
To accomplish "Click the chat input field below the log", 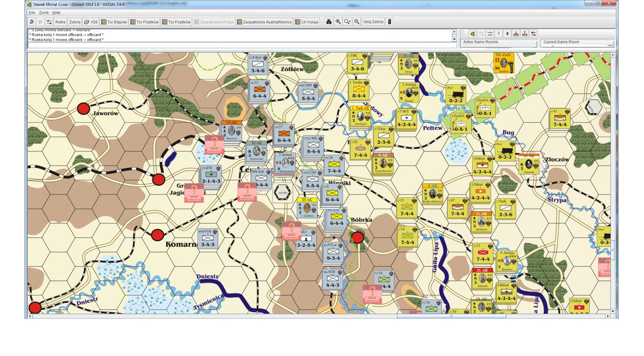I will pos(242,45).
